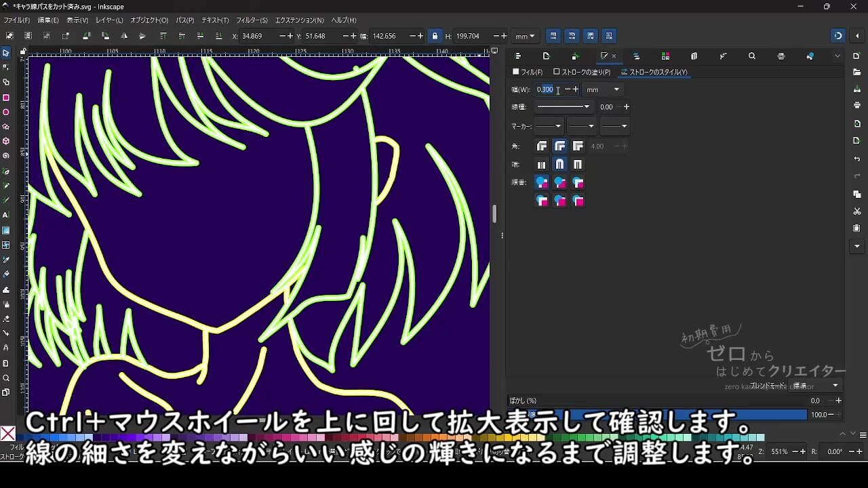This screenshot has height=488, width=868.
Task: Switch to ストロークの塗り(P) tab
Action: pos(582,72)
